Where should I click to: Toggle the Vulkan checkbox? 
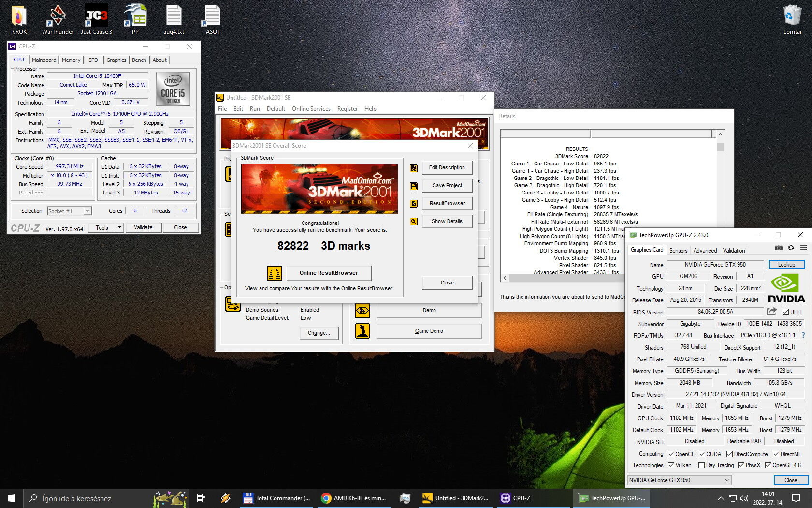click(x=671, y=465)
